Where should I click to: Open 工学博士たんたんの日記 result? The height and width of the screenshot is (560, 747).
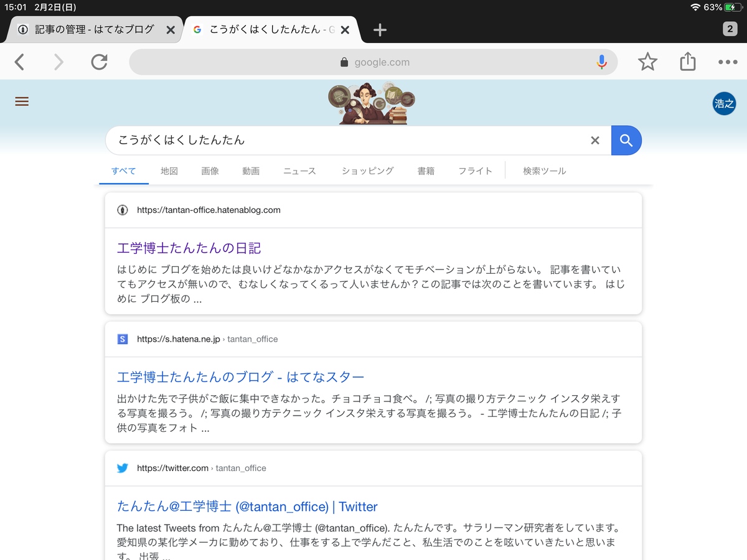(x=189, y=248)
